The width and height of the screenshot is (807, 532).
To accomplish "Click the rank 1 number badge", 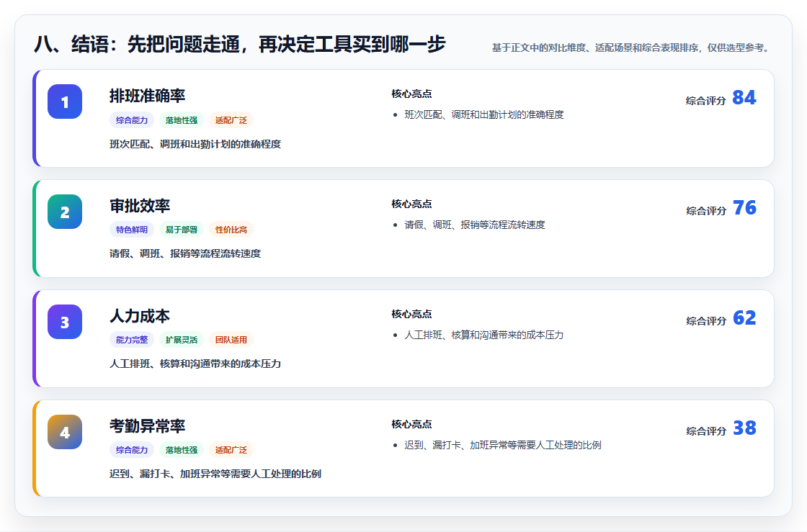I will 65,102.
